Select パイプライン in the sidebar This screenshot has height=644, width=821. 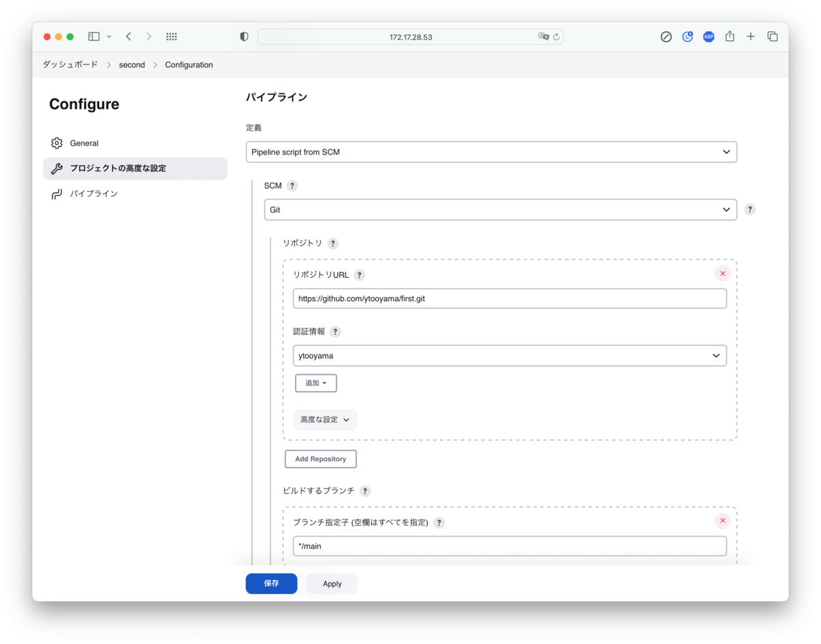coord(135,194)
